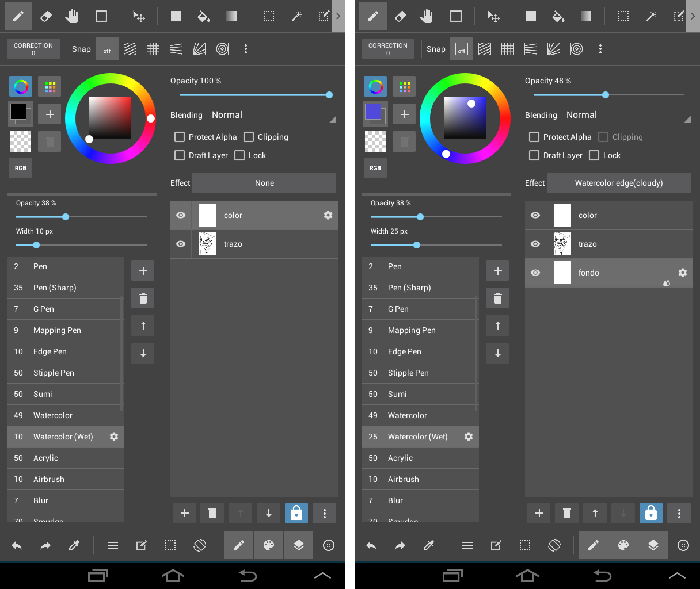Screen dimensions: 700x589
Task: Open hamburger menu in right bottom bar
Action: click(x=467, y=545)
